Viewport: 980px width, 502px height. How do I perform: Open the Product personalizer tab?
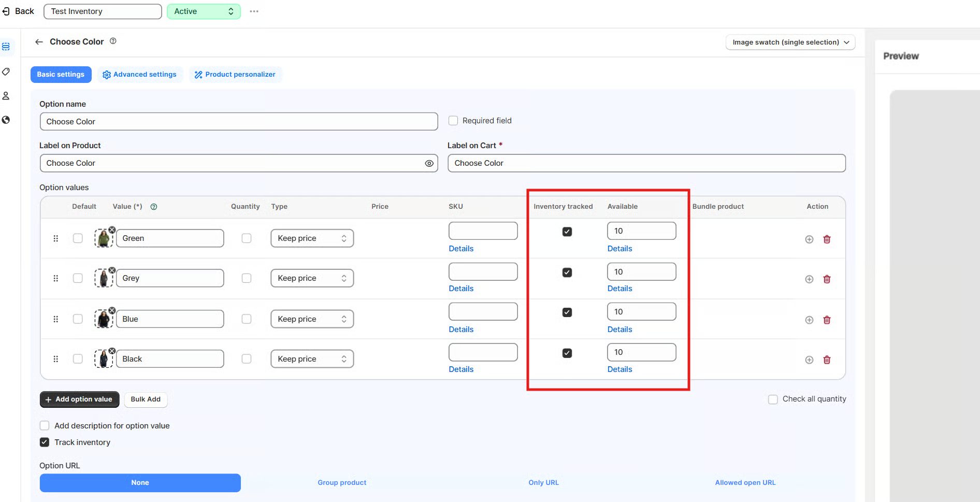click(x=235, y=75)
